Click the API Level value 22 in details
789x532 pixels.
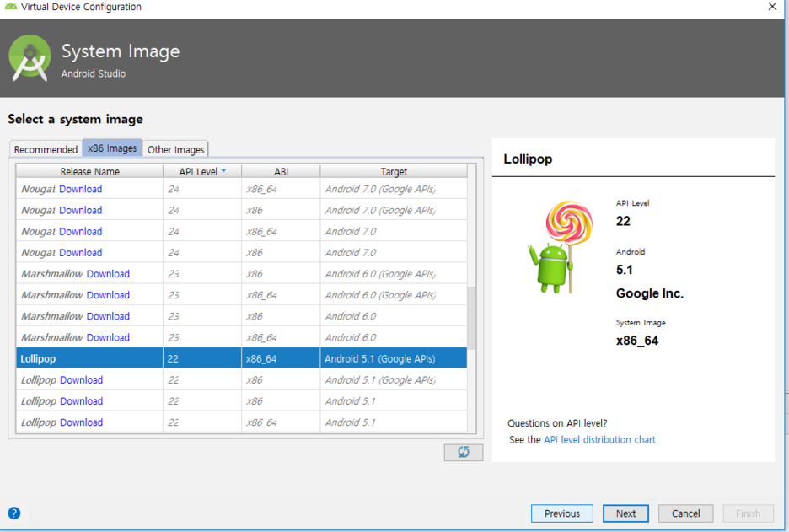(x=623, y=220)
